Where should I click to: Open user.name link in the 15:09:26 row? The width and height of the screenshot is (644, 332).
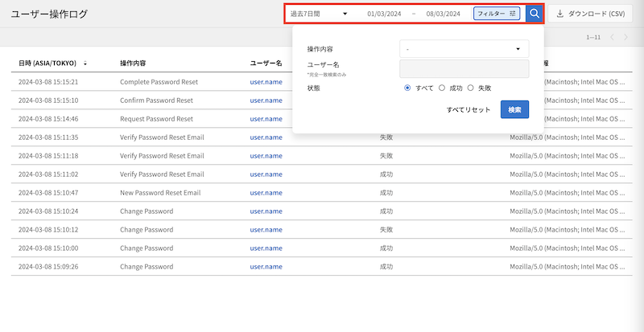pos(266,266)
